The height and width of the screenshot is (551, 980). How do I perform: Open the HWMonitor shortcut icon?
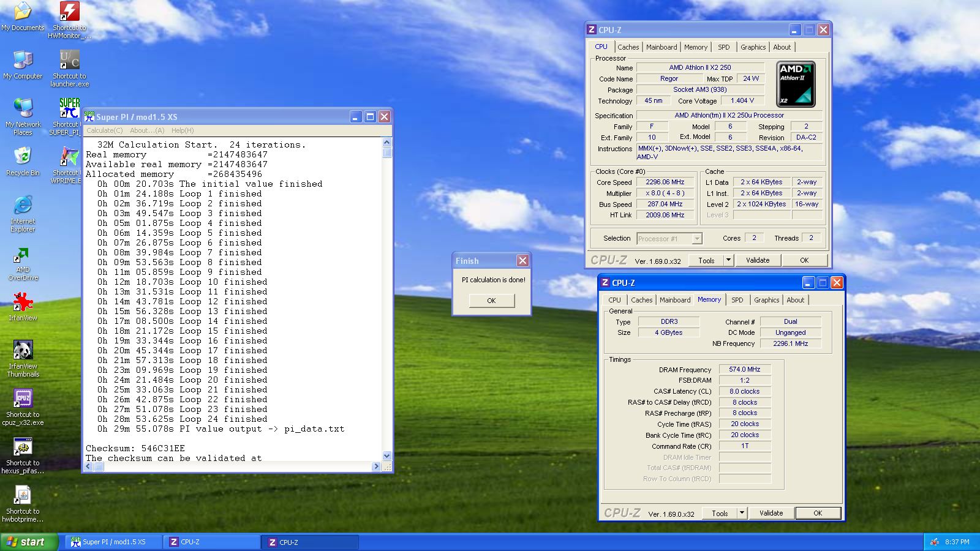69,12
